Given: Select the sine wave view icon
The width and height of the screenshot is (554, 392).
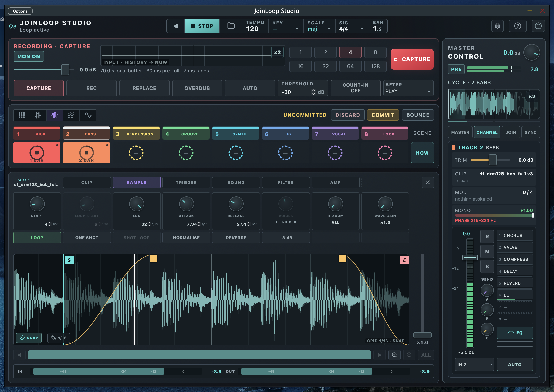Looking at the screenshot, I should tap(88, 115).
